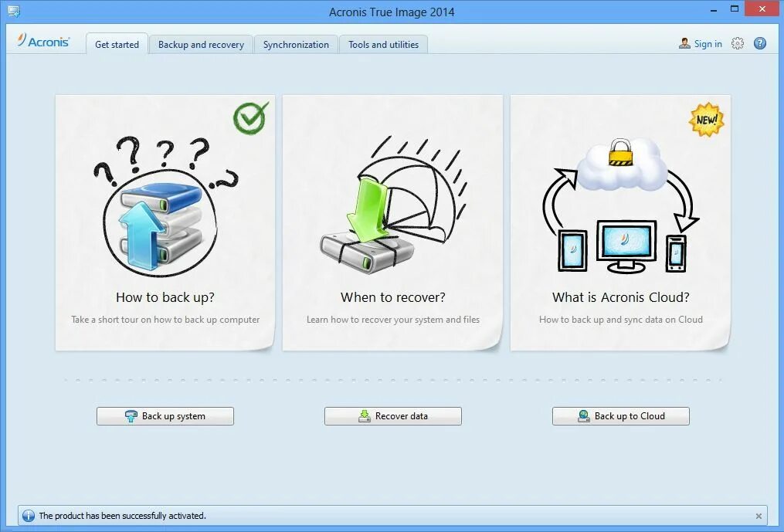Viewport: 784px width, 532px height.
Task: Go to Tools and utilities tab
Action: 383,44
